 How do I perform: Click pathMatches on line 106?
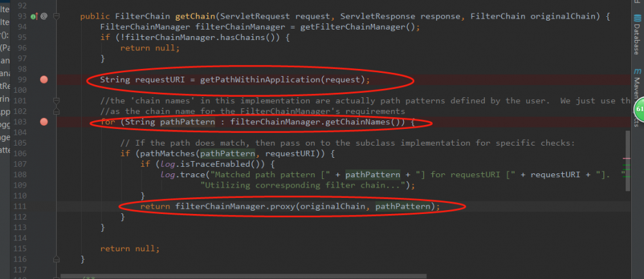click(167, 154)
